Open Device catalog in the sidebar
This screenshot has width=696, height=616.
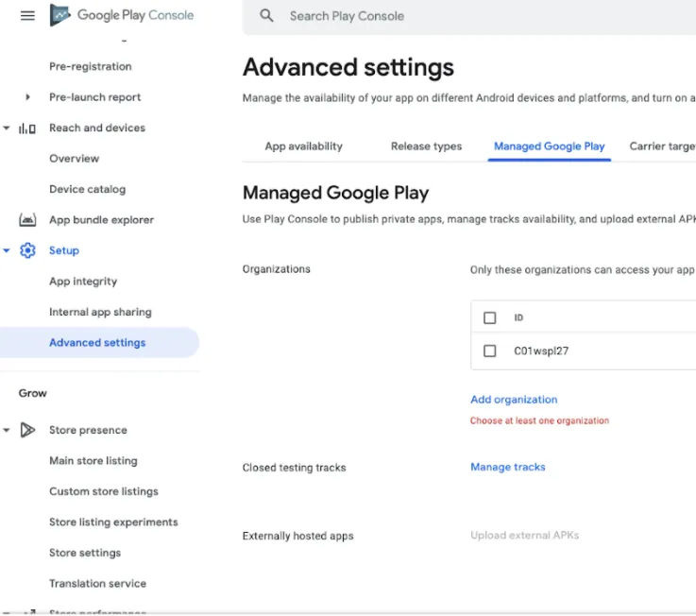coord(88,189)
